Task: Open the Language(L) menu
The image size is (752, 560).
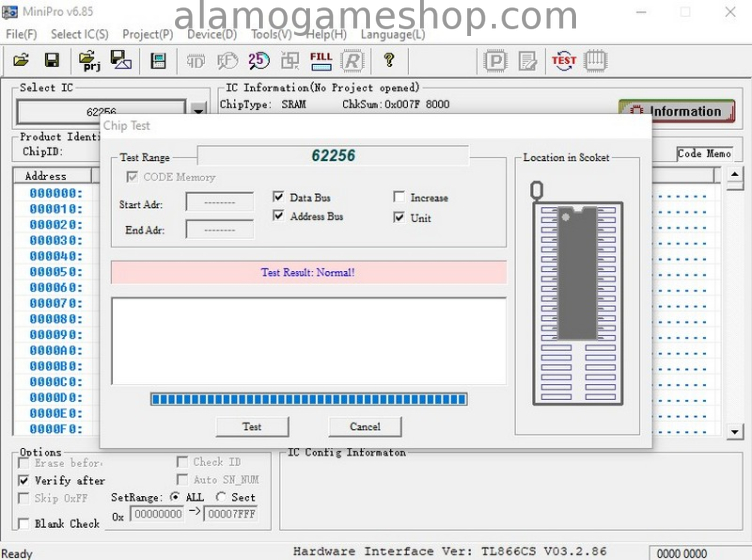Action: point(392,34)
